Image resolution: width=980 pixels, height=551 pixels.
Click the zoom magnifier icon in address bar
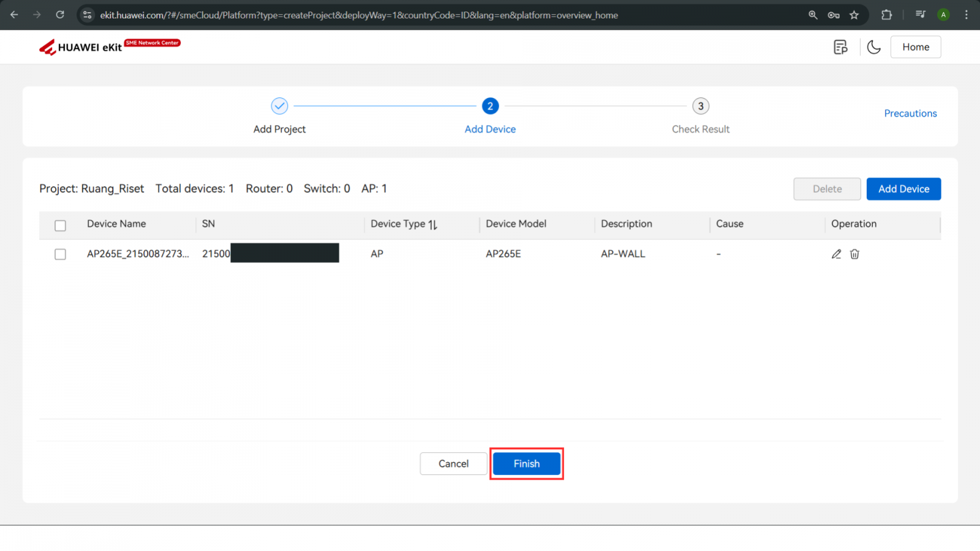coord(813,15)
